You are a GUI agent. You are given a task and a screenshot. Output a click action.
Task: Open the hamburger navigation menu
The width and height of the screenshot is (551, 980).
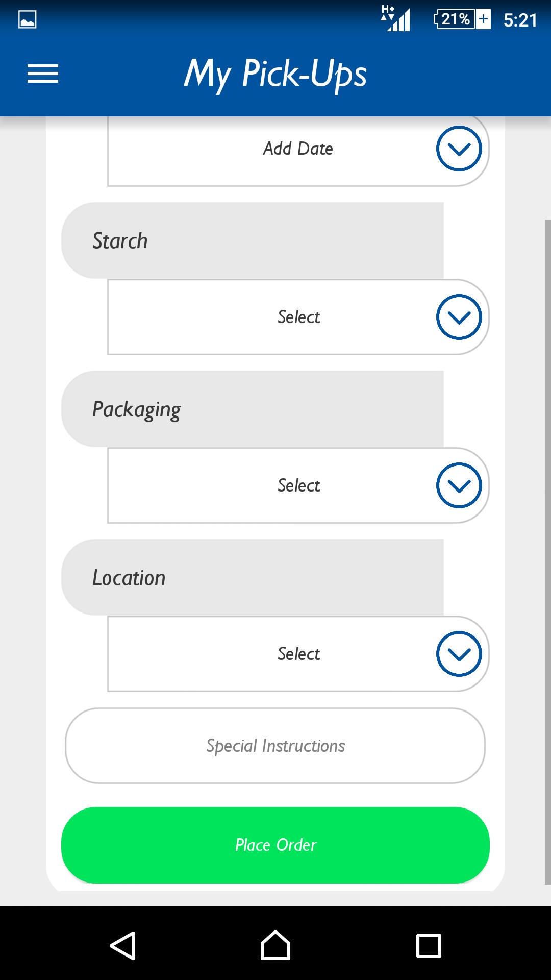tap(43, 73)
